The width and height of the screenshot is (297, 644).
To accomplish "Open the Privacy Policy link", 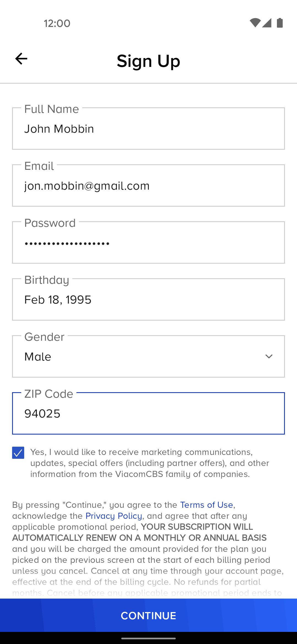I will pos(114,516).
